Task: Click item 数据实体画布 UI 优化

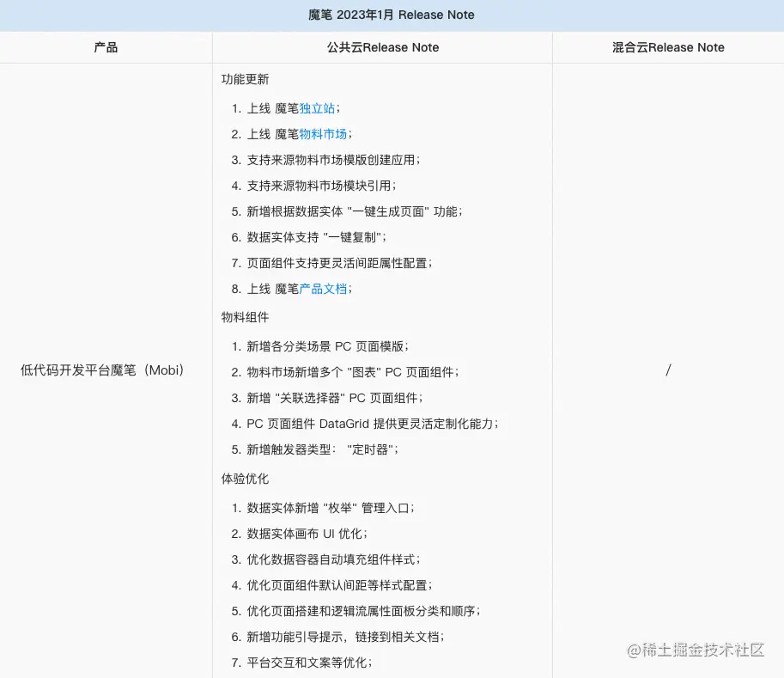Action: pyautogui.click(x=307, y=534)
